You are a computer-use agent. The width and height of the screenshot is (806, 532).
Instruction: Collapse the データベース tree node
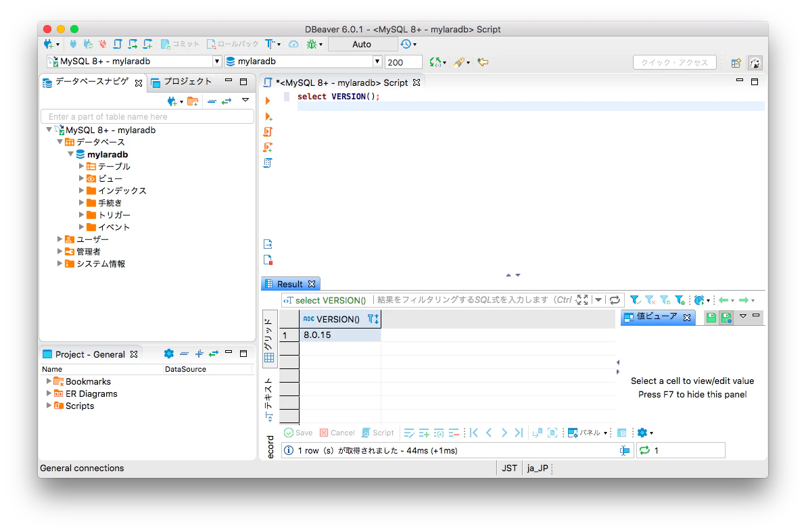coord(60,141)
